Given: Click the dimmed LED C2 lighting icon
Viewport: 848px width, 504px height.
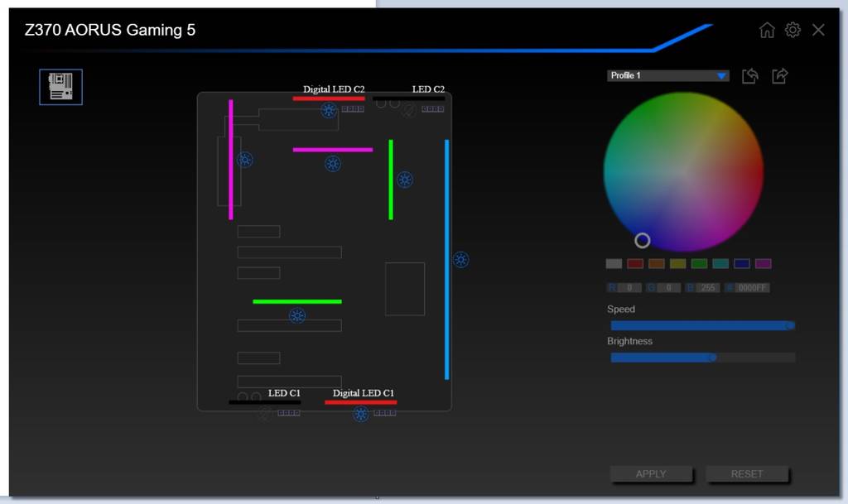Looking at the screenshot, I should [409, 111].
